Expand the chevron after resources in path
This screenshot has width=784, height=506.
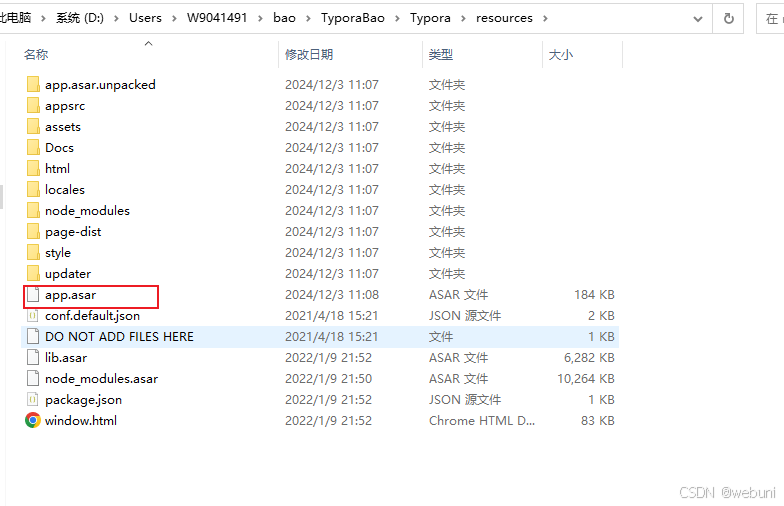(545, 18)
